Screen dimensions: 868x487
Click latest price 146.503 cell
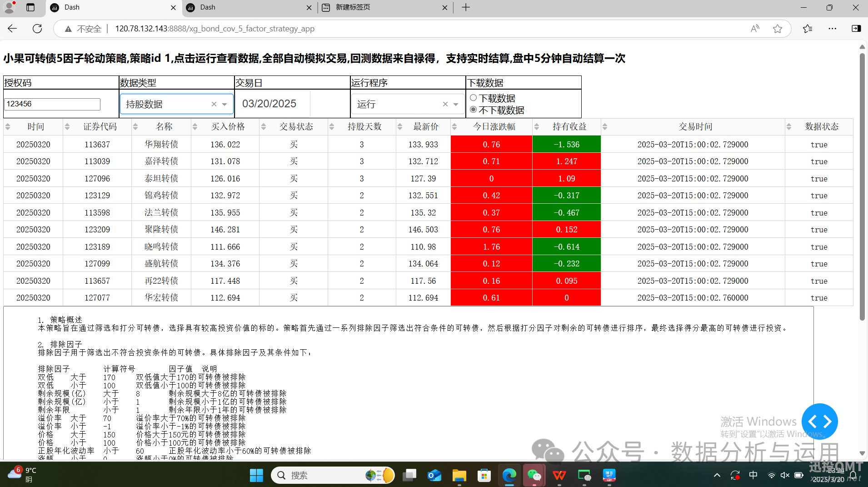[x=423, y=230]
